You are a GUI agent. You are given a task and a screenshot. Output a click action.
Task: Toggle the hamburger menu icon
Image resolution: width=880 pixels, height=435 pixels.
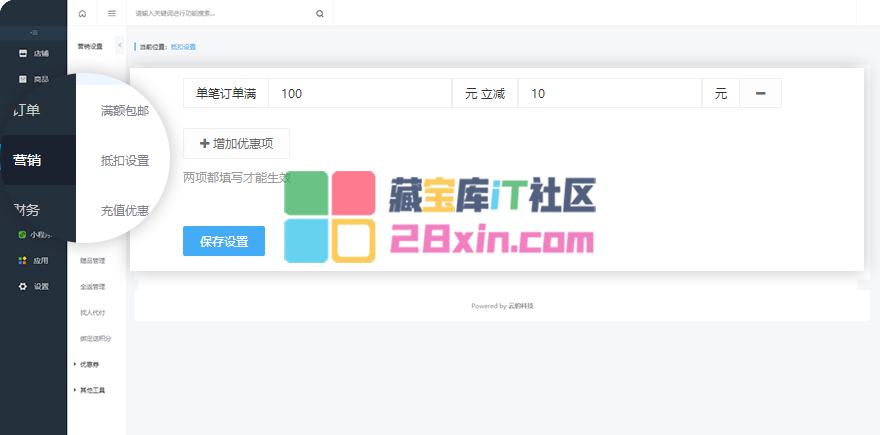tap(112, 13)
